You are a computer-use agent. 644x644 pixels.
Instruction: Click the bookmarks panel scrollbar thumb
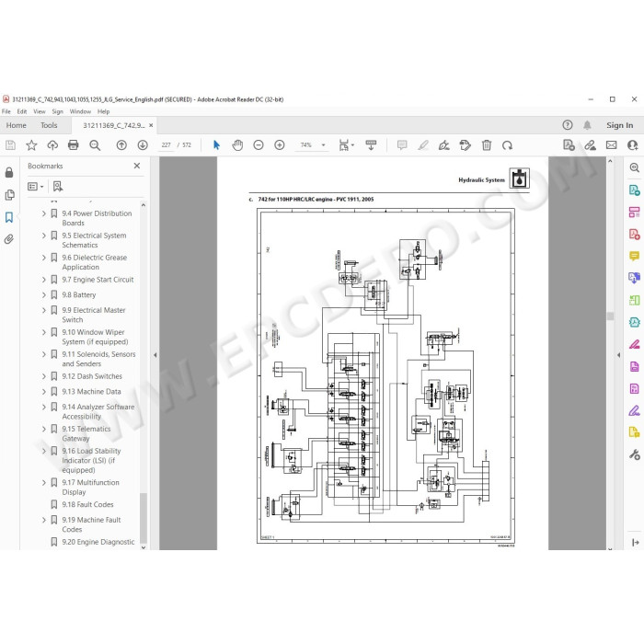[143, 517]
